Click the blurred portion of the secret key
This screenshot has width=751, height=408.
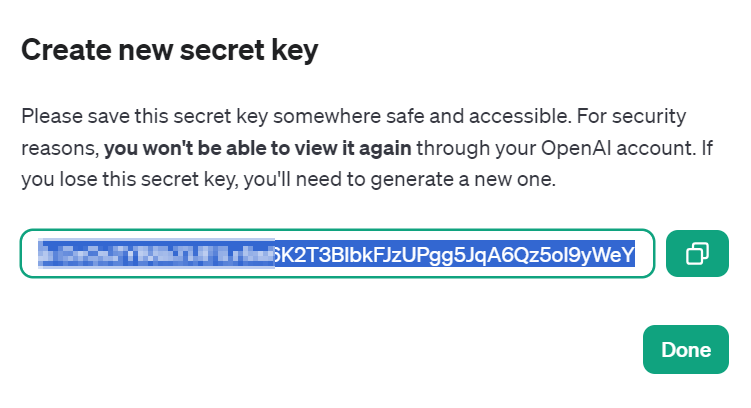click(156, 254)
